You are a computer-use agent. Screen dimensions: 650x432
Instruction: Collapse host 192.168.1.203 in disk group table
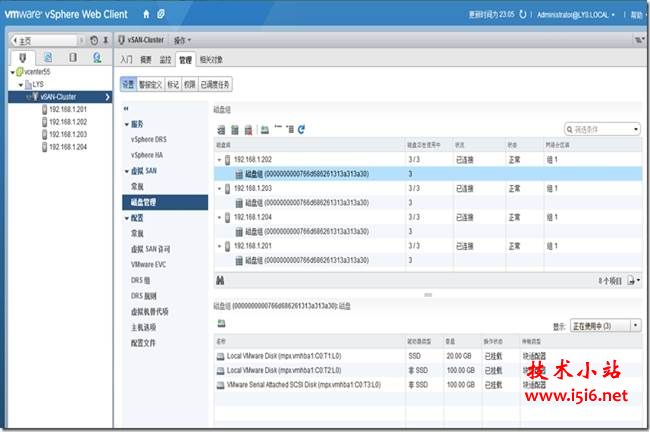point(219,189)
